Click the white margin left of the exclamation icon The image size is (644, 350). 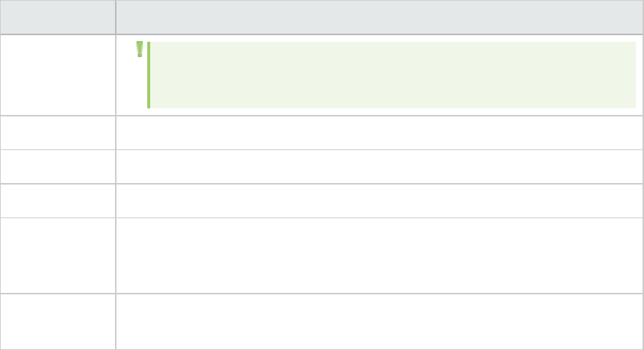(x=126, y=75)
